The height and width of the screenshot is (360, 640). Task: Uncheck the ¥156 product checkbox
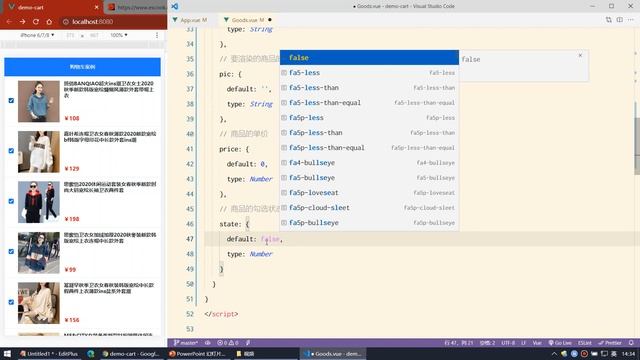tap(11, 302)
